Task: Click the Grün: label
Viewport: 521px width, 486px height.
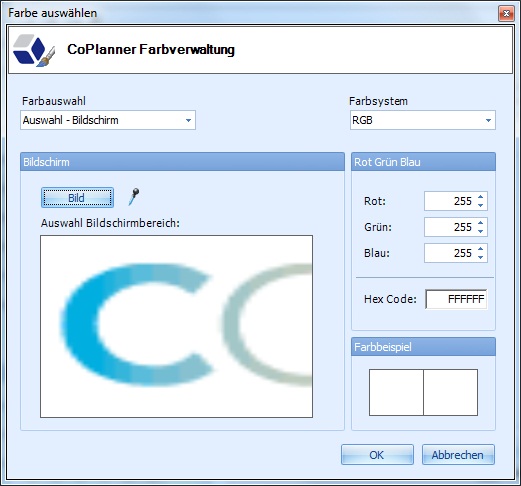Action: (x=378, y=227)
